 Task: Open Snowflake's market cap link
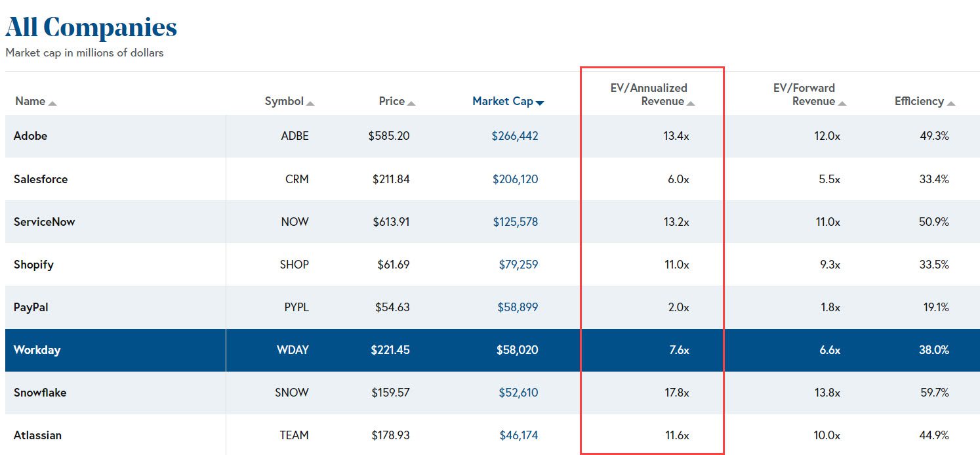[x=520, y=392]
